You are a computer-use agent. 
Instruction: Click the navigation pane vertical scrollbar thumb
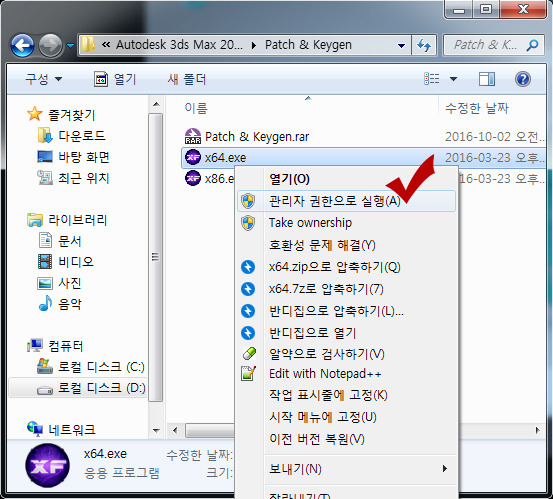pos(156,257)
